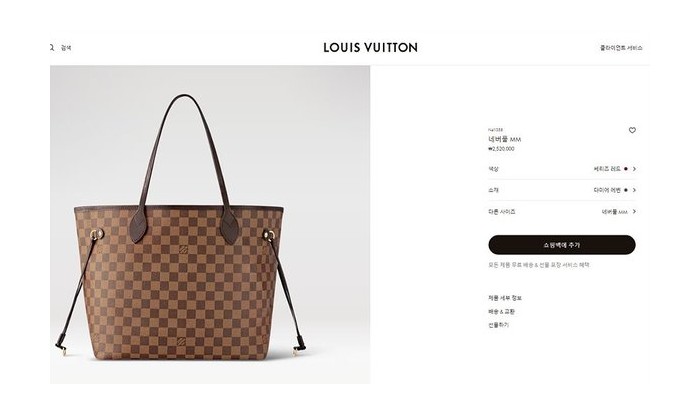Open 배송 & 교환 shipping and returns
This screenshot has height=413, width=700.
[501, 312]
